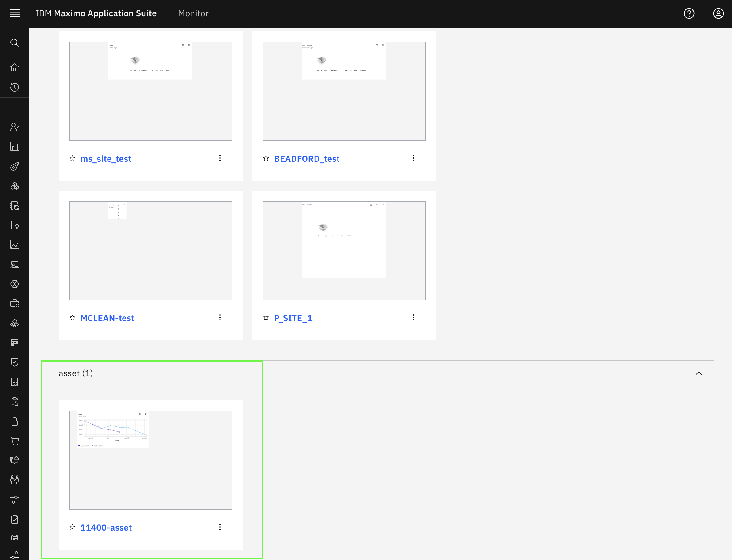Screen dimensions: 732x560
Task: Open the MCLEAN-test three-dot menu
Action: [220, 318]
